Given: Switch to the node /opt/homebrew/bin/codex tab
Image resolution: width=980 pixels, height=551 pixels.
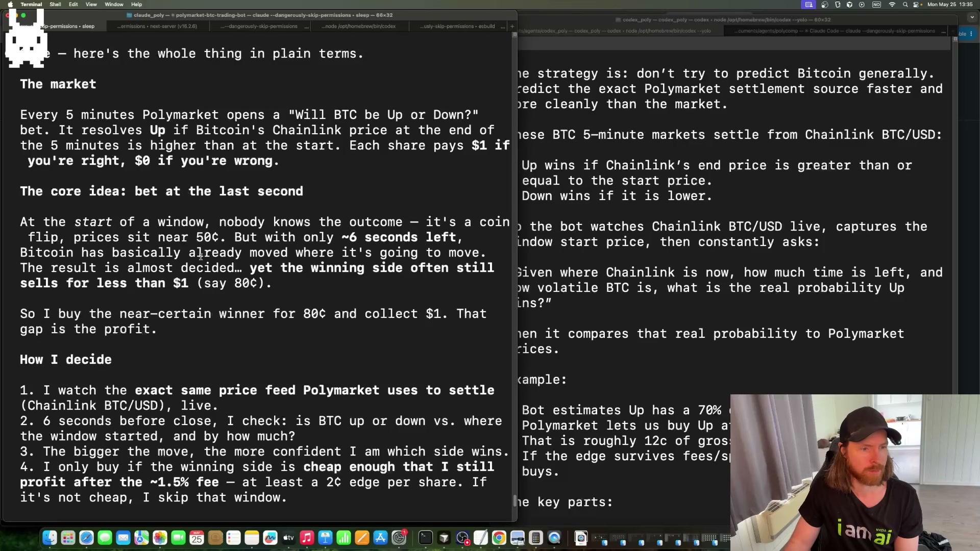Looking at the screenshot, I should [360, 26].
